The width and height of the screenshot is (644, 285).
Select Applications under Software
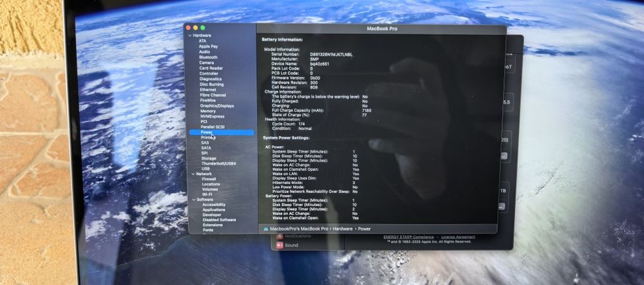click(214, 210)
